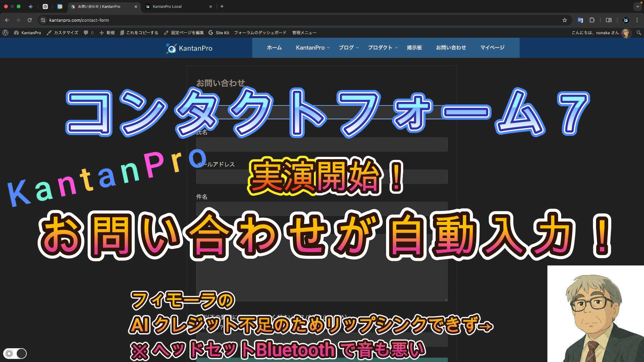Click 固定ページを編集 in admin bar
This screenshot has width=644, height=362.
[184, 33]
